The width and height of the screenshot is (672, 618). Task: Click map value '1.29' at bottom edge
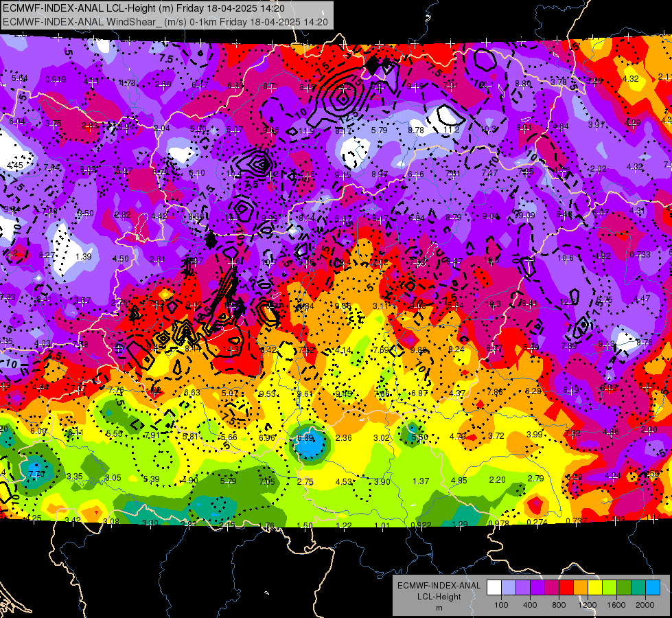[460, 524]
